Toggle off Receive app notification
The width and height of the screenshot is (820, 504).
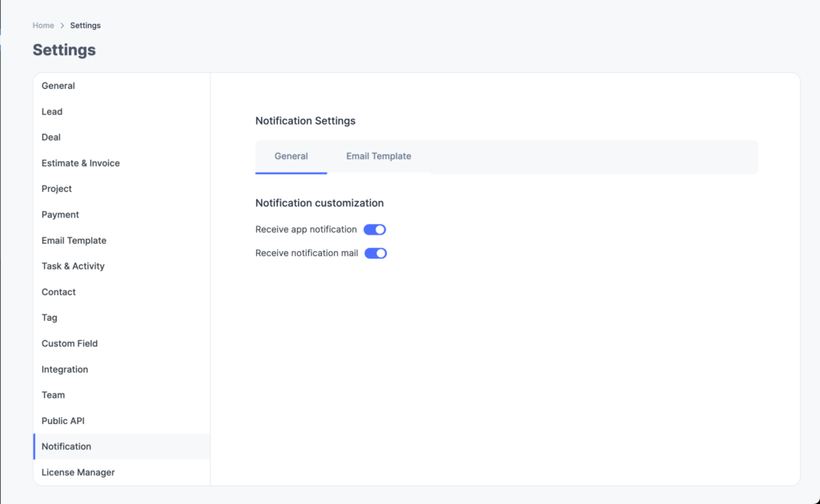point(375,230)
